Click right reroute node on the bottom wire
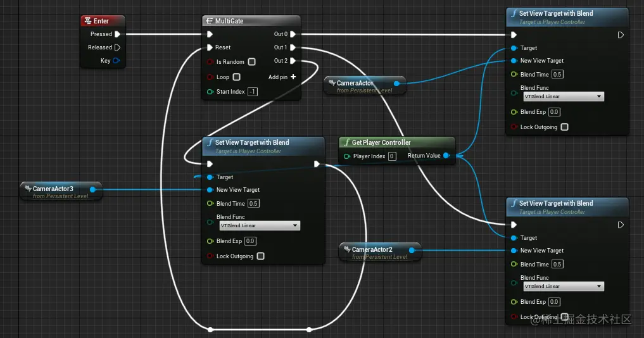This screenshot has height=338, width=644. click(x=309, y=329)
